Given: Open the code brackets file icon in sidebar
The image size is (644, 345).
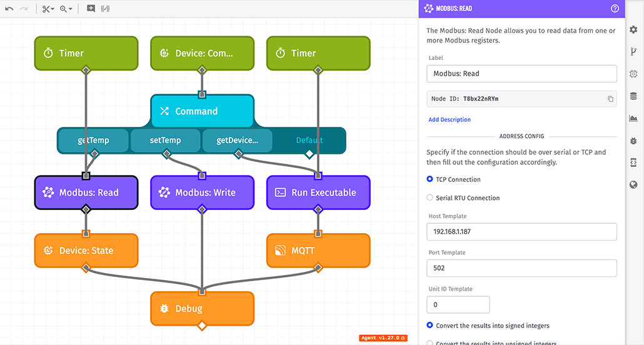Looking at the screenshot, I should pyautogui.click(x=633, y=162).
